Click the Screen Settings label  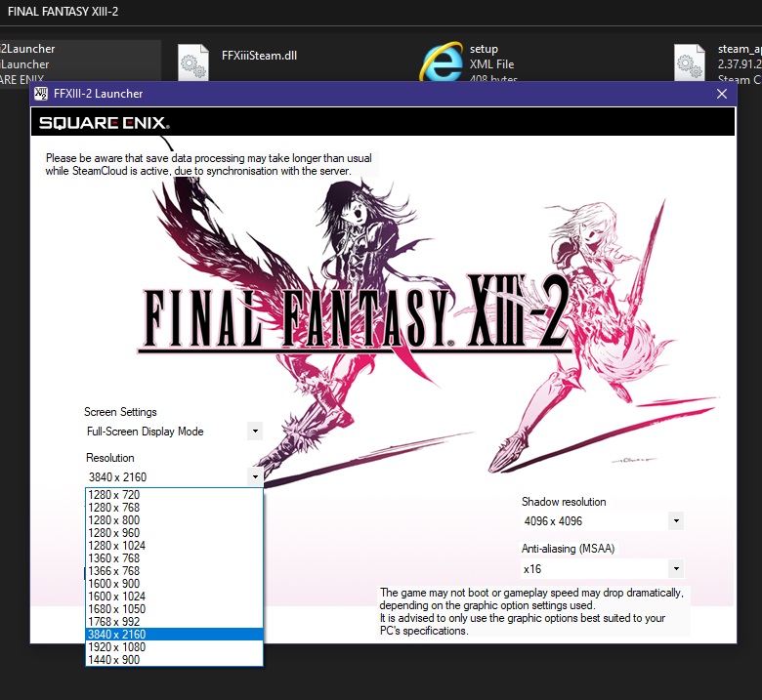[x=120, y=412]
